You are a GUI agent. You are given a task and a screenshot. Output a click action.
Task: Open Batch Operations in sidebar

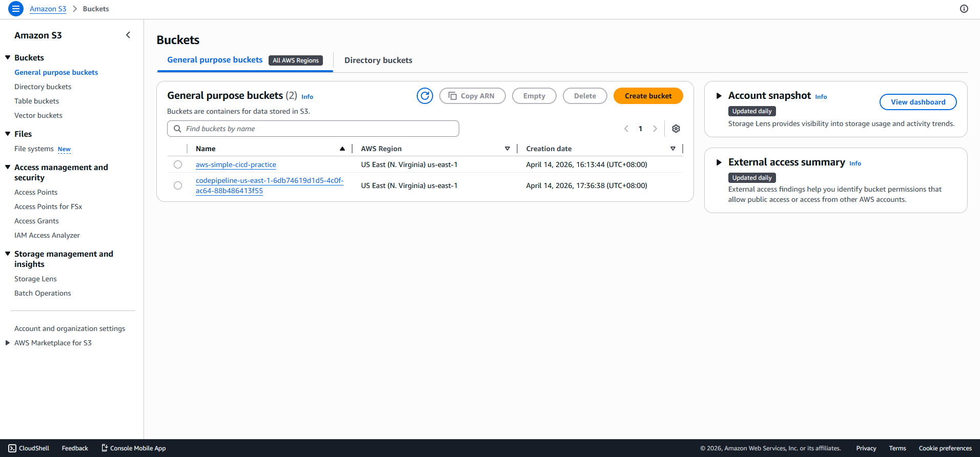click(x=43, y=293)
